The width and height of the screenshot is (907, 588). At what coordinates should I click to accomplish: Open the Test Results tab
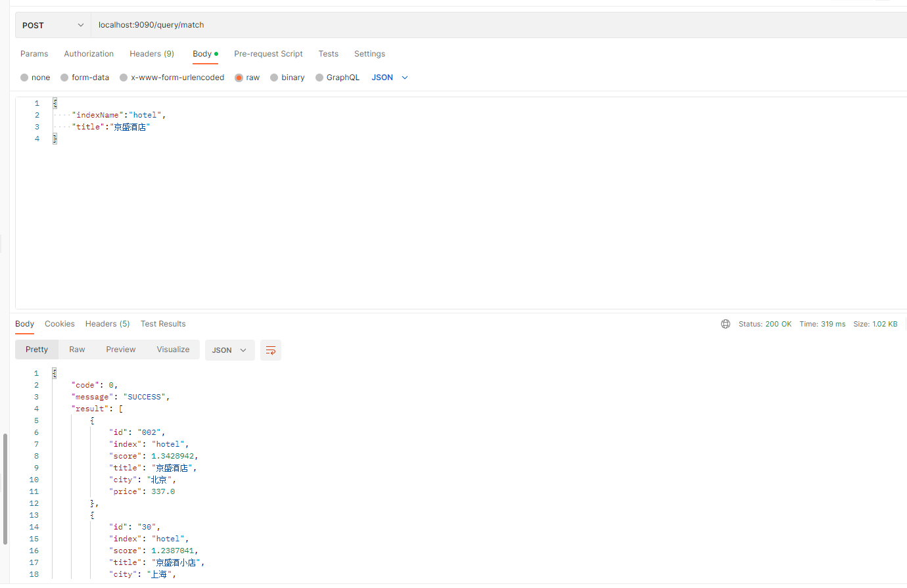pyautogui.click(x=163, y=324)
